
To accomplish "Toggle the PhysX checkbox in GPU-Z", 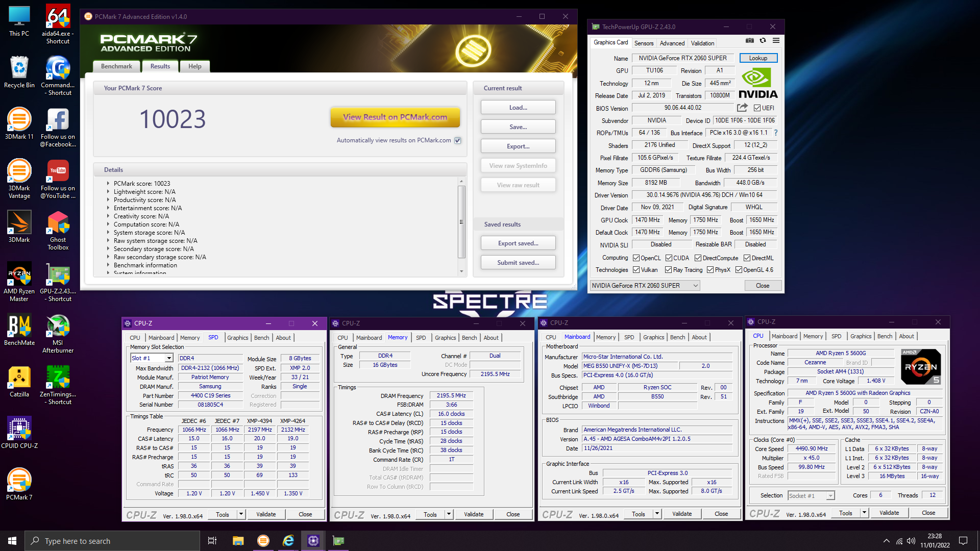I will (710, 270).
